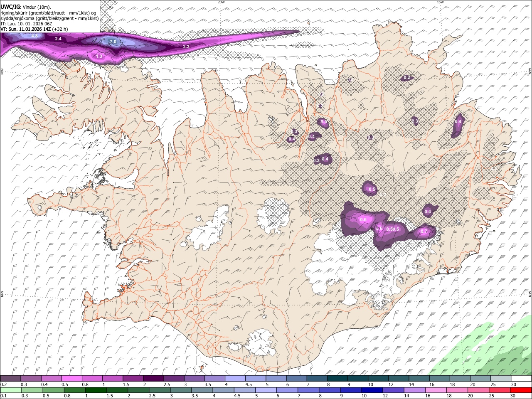The width and height of the screenshot is (532, 399).
Task: Click the 2.4 precipitation value label
Action: point(58,39)
